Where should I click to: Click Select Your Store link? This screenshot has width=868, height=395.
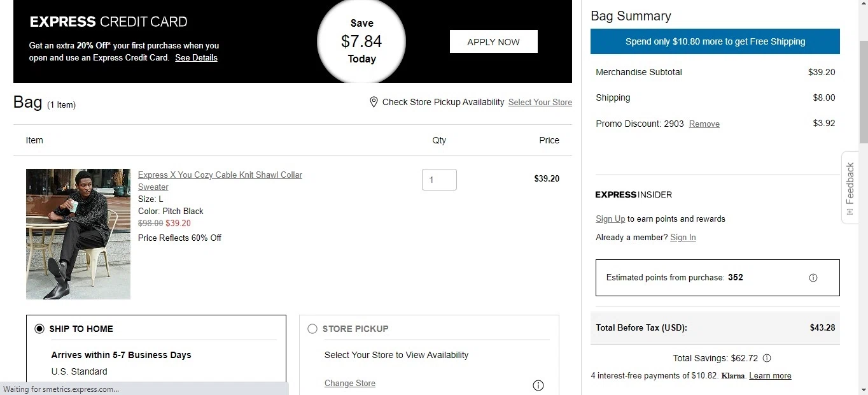[540, 103]
